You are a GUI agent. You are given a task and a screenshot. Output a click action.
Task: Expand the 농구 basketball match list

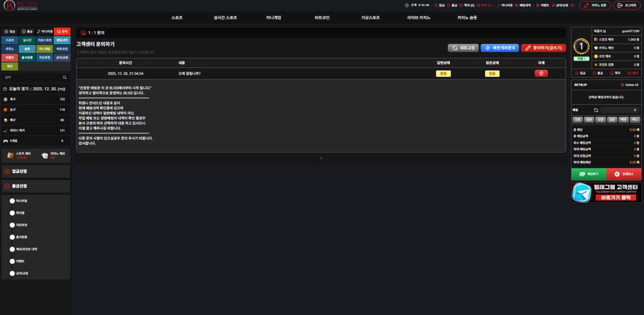[35, 110]
